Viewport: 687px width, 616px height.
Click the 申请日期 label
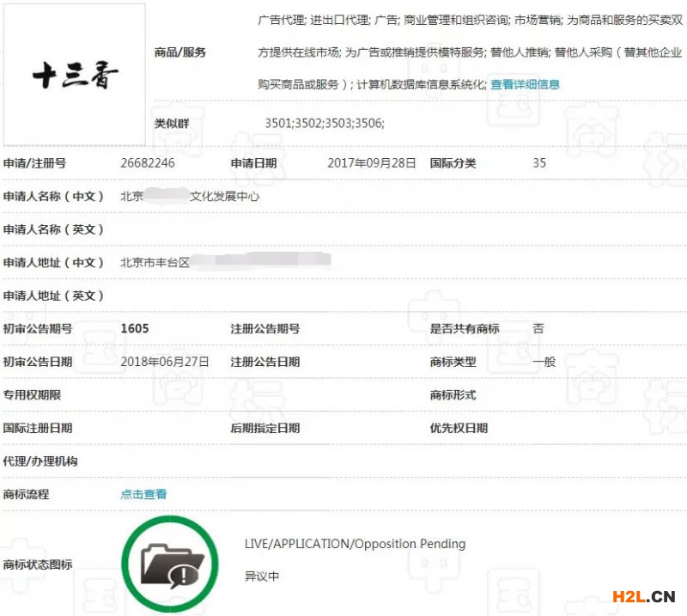[253, 163]
